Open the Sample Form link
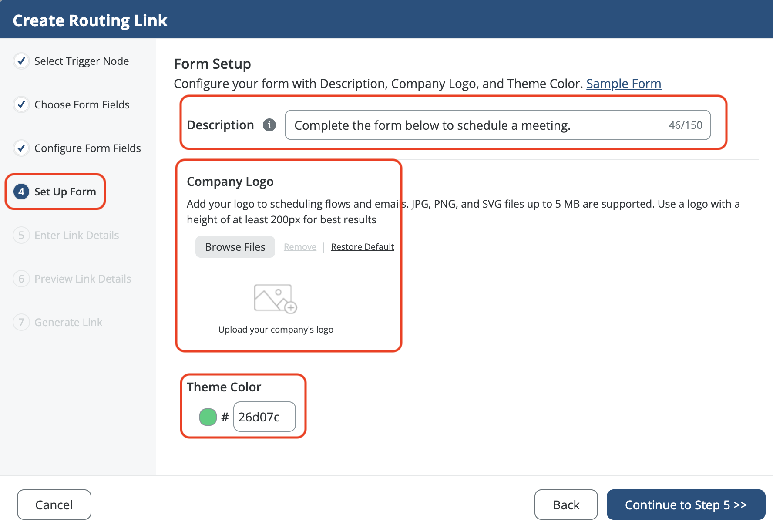 pyautogui.click(x=623, y=84)
